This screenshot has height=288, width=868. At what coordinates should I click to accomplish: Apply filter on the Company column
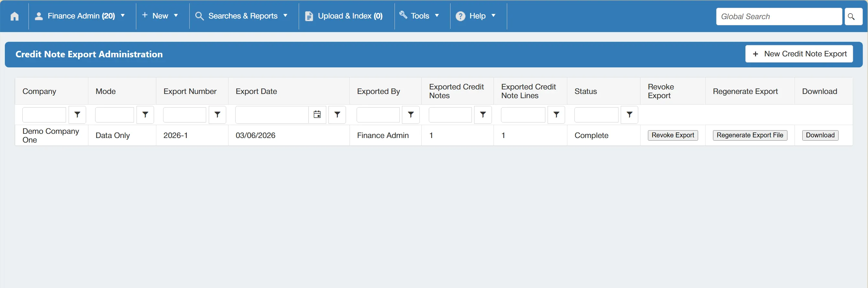pos(77,115)
